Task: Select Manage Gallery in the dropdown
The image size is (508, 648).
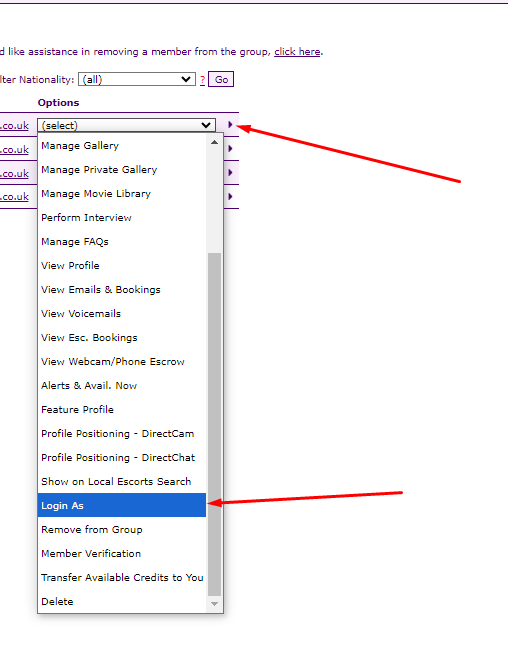Action: pyautogui.click(x=122, y=145)
